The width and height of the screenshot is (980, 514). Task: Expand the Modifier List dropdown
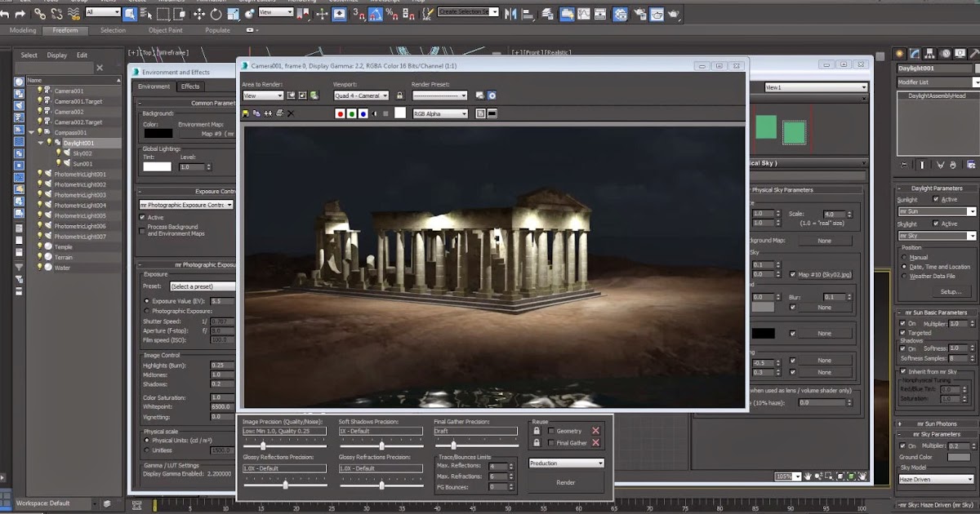pyautogui.click(x=938, y=82)
